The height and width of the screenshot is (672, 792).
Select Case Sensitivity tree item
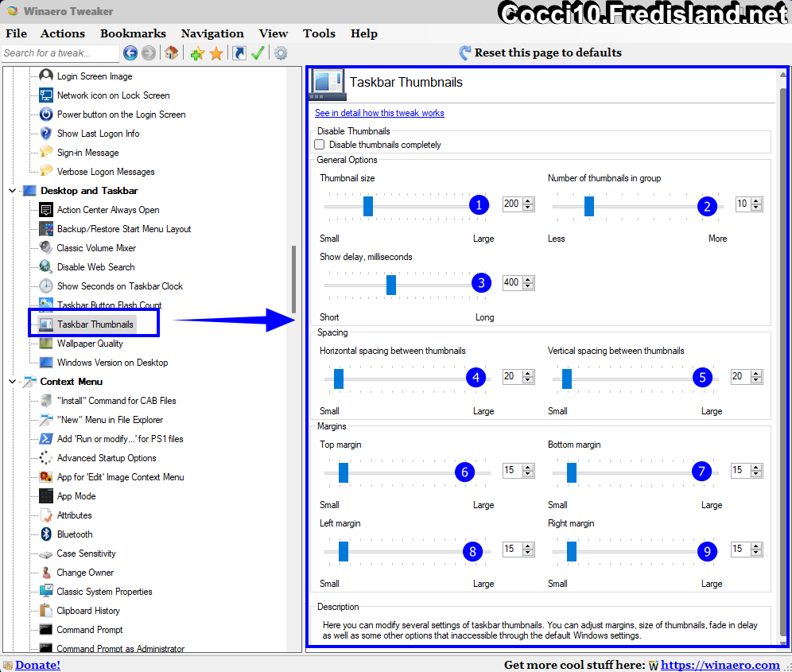point(86,554)
